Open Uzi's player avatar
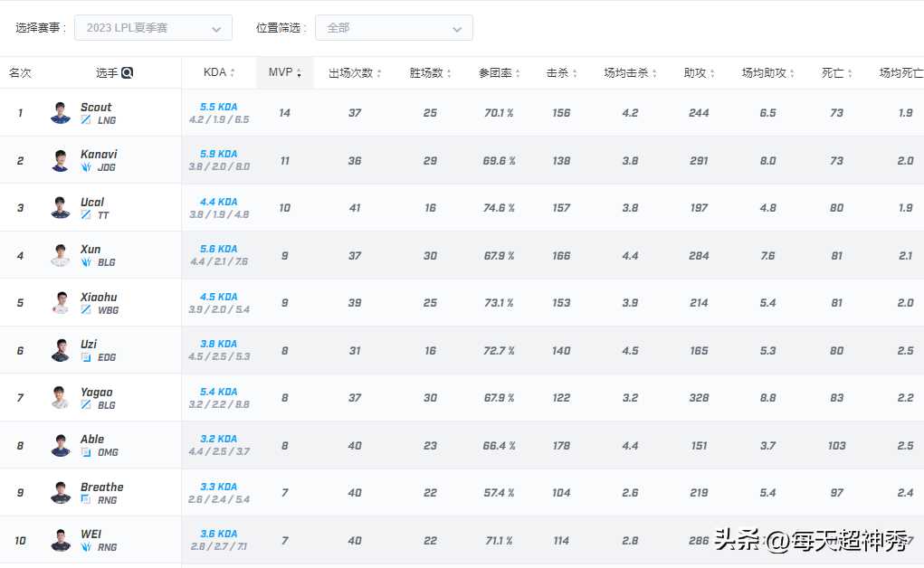Screen dimensions: 924x568 tap(60, 350)
